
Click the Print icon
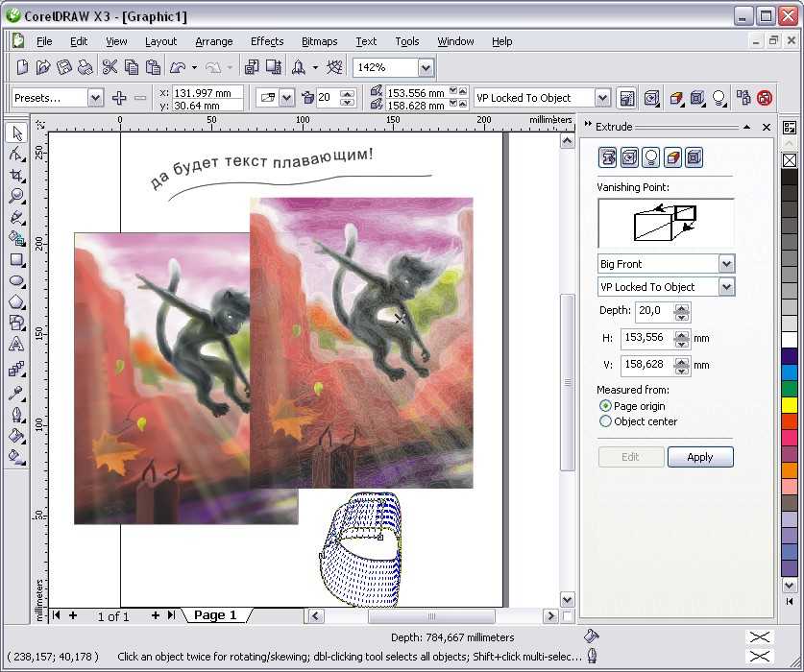85,67
